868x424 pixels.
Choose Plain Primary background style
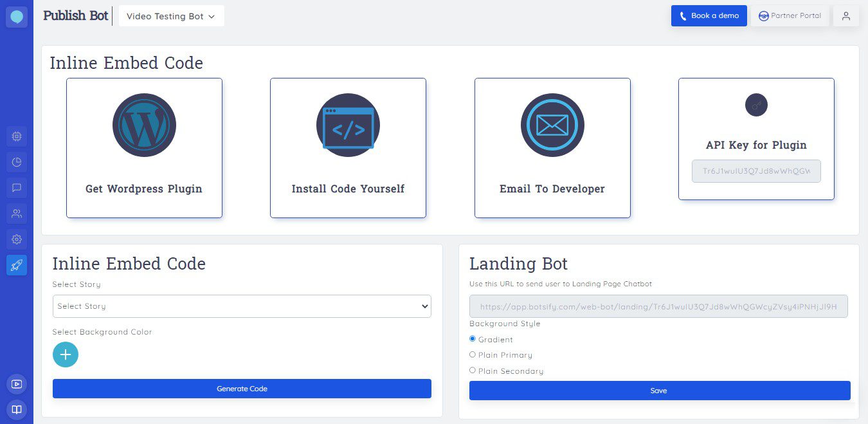(x=473, y=355)
